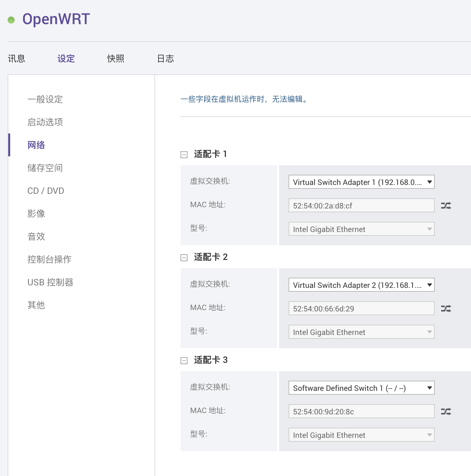The width and height of the screenshot is (471, 476).
Task: Switch to the 快照 tab
Action: (116, 58)
